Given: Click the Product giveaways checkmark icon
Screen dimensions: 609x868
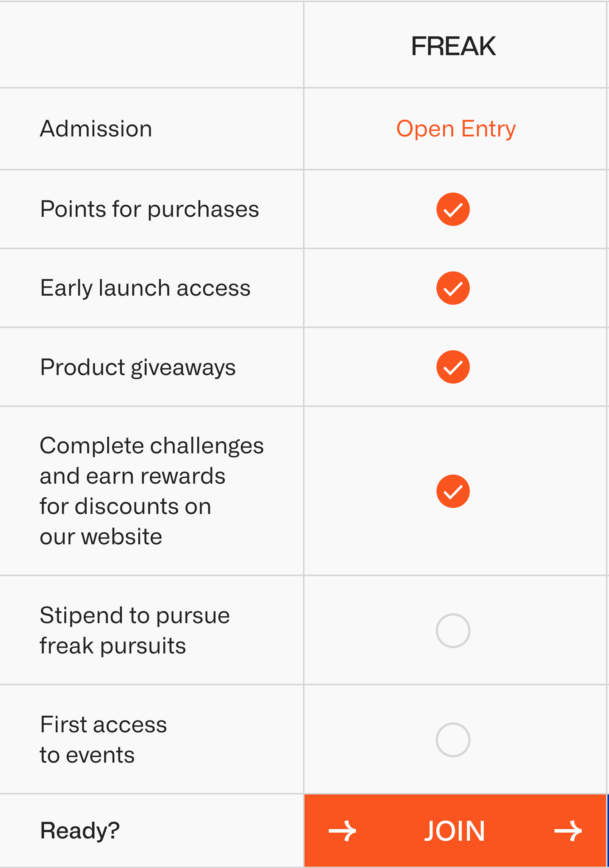Looking at the screenshot, I should click(453, 367).
